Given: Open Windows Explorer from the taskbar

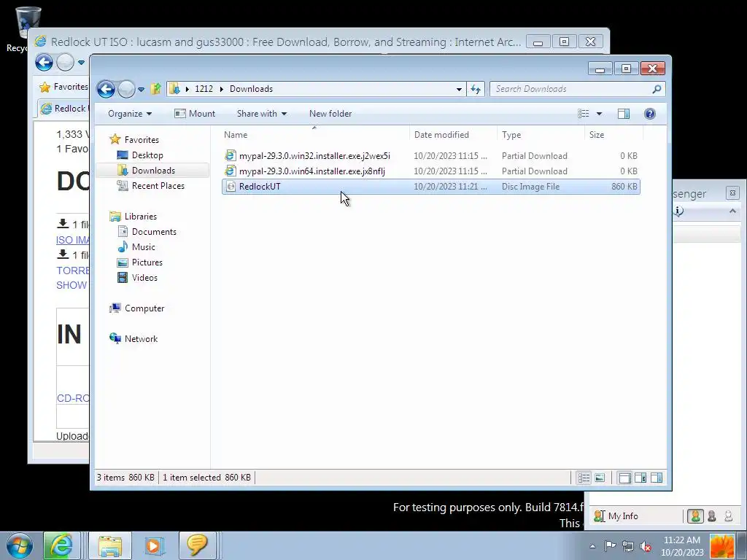Looking at the screenshot, I should click(110, 545).
